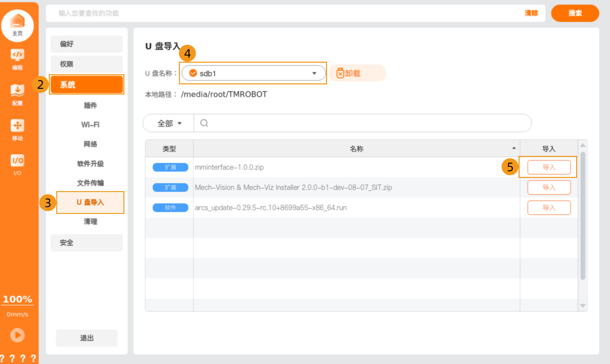Expand the sdb1 USB disk dropdown
This screenshot has height=364, width=610.
(x=314, y=73)
